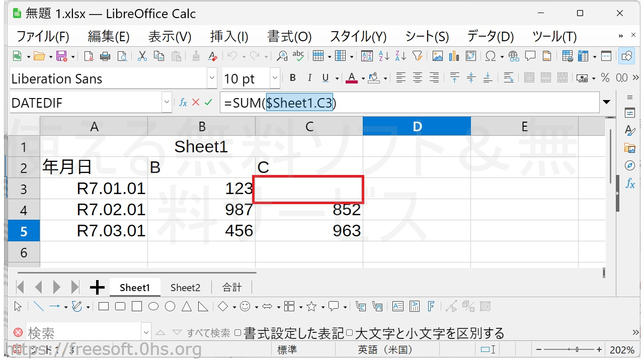644x362 pixels.
Task: Cancel formula entry with the red X
Action: pyautogui.click(x=196, y=103)
